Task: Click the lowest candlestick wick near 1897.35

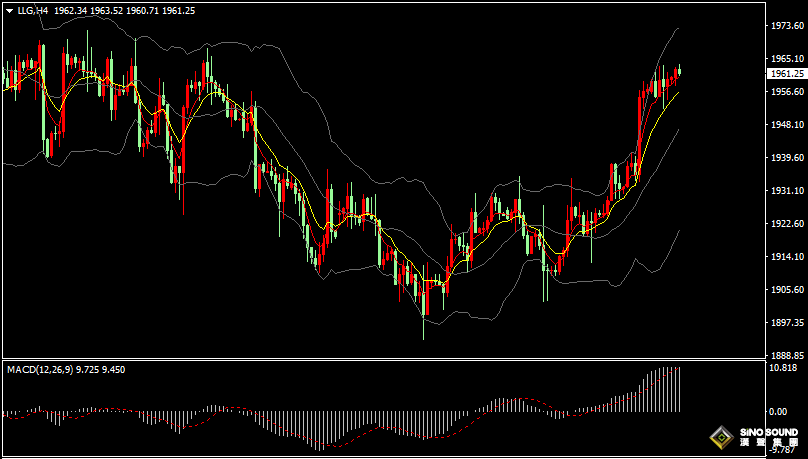Action: pos(424,330)
